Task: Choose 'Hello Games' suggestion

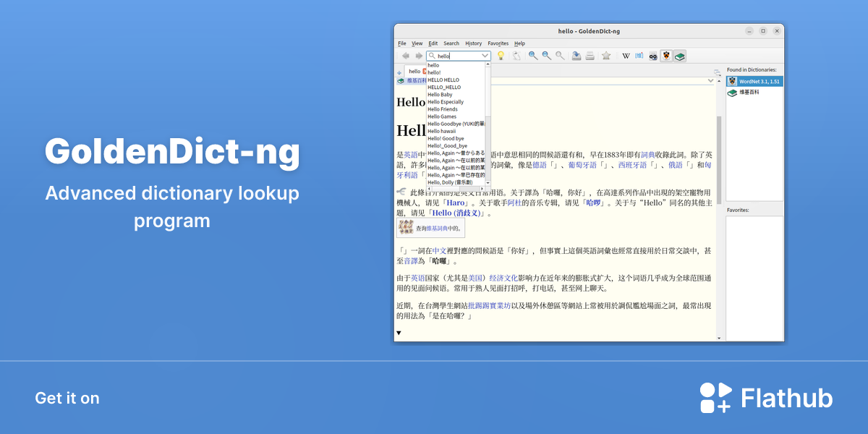Action: tap(442, 116)
